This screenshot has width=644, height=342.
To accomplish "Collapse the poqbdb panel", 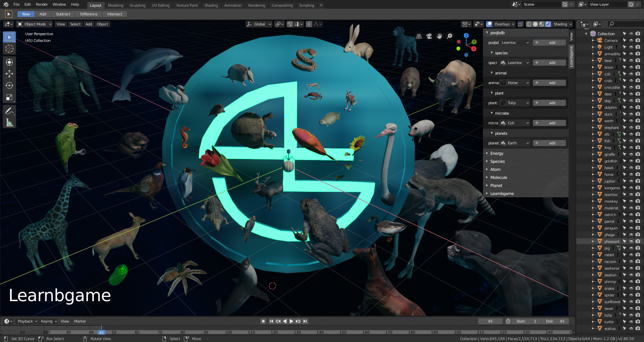I will [x=497, y=33].
